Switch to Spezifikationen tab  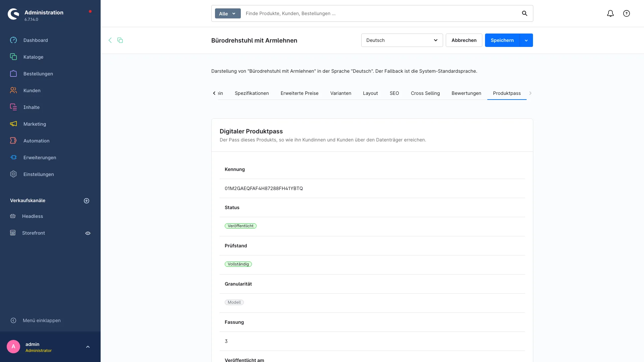(252, 93)
